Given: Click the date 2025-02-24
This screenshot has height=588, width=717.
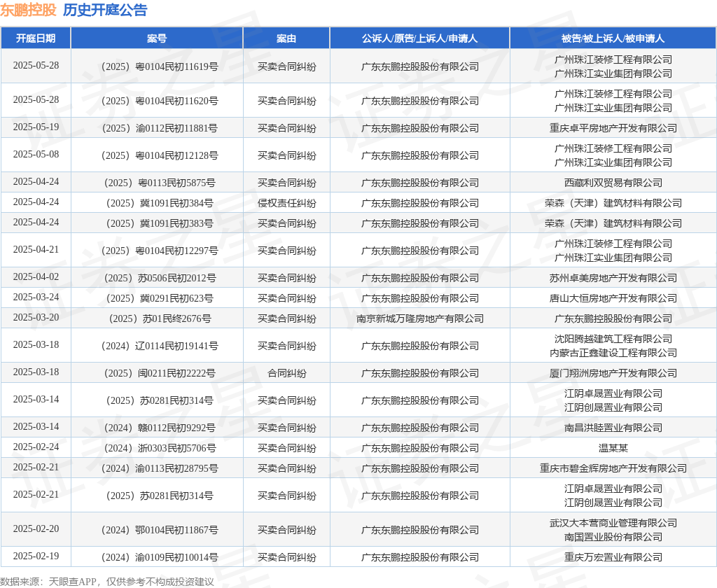Looking at the screenshot, I should point(36,447).
